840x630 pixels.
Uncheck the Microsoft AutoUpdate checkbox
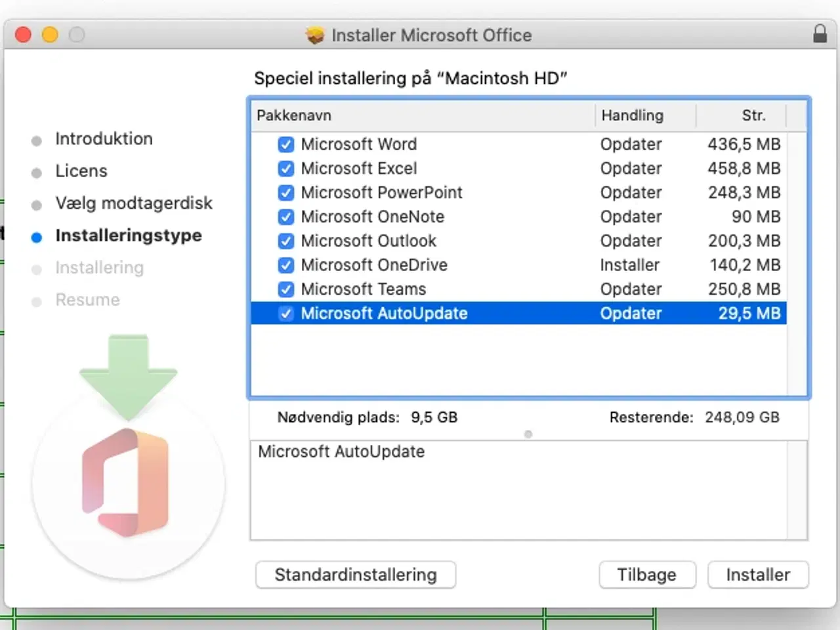pyautogui.click(x=286, y=314)
